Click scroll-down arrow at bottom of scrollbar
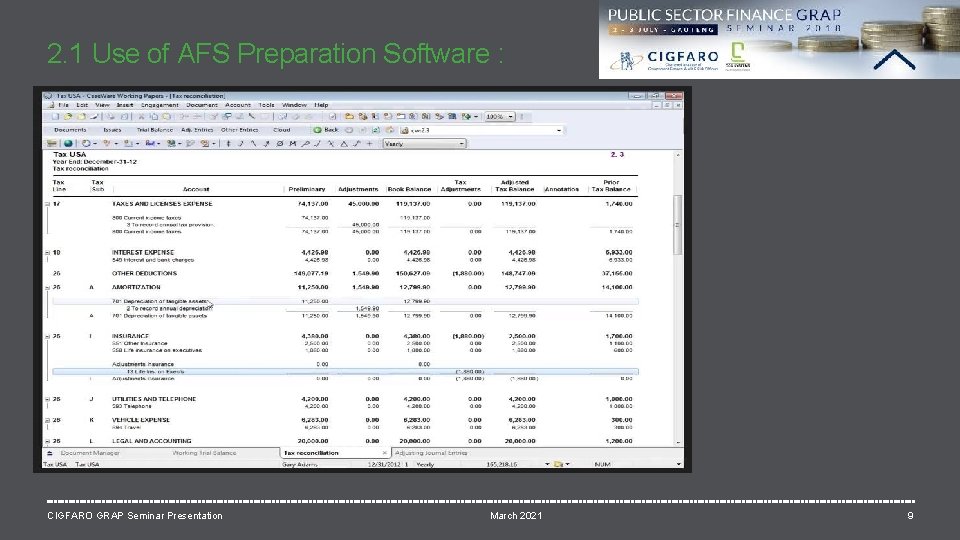 pos(678,442)
